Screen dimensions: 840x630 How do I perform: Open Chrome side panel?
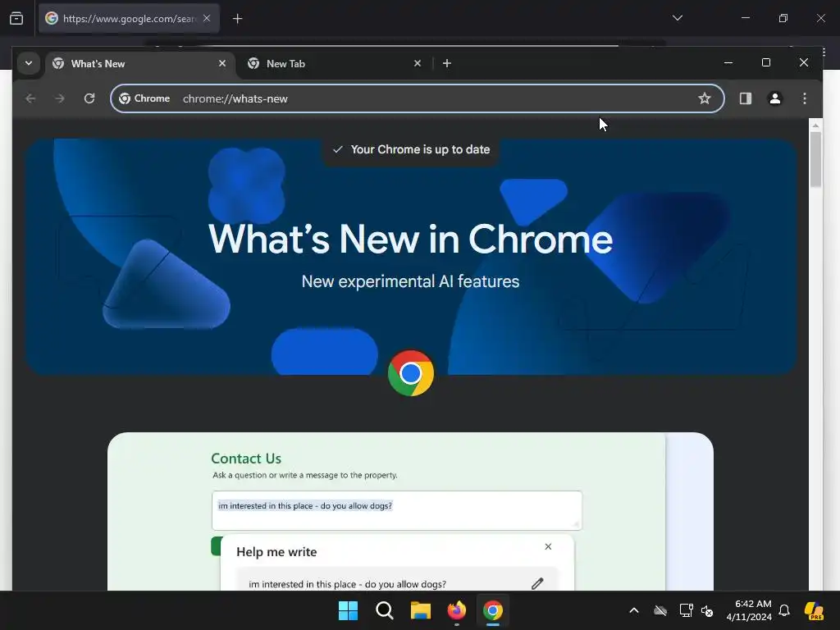click(745, 98)
